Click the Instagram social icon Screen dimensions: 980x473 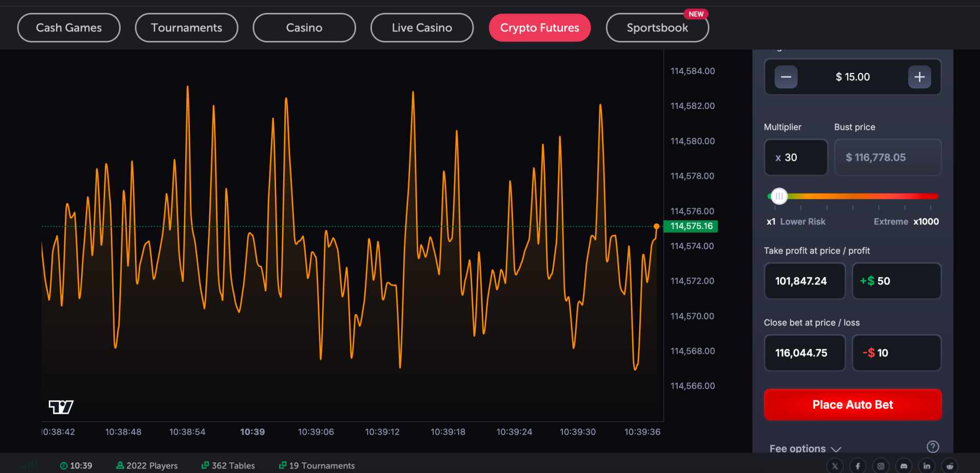tap(880, 465)
